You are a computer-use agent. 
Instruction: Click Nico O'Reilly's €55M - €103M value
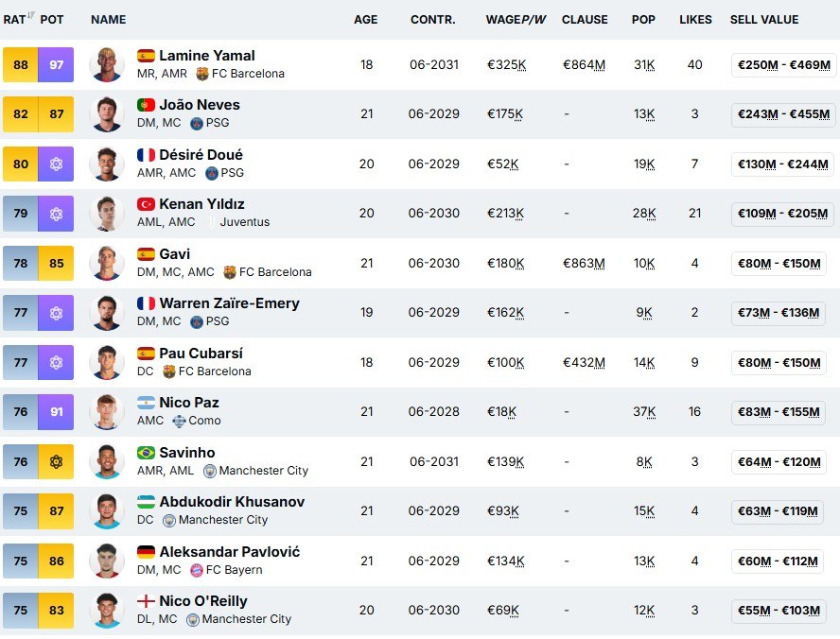tap(779, 611)
